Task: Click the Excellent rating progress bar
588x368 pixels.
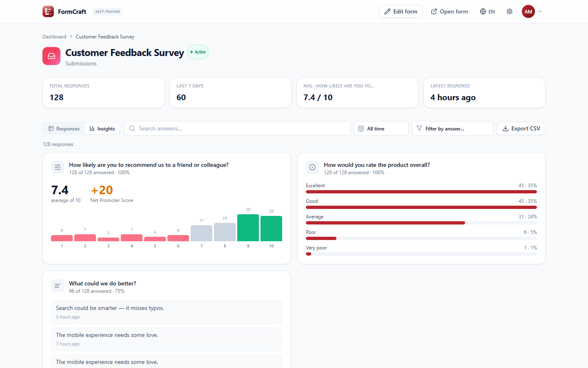Action: tap(421, 192)
